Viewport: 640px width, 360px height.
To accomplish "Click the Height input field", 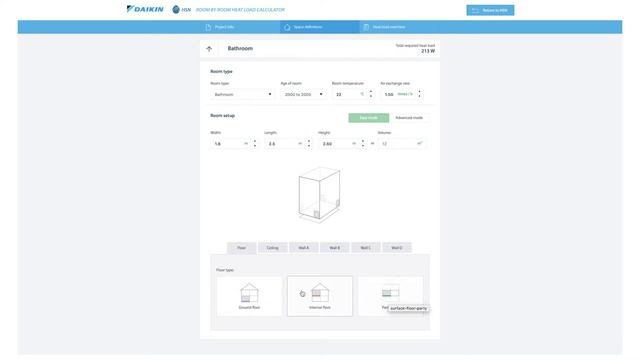I will coord(338,144).
